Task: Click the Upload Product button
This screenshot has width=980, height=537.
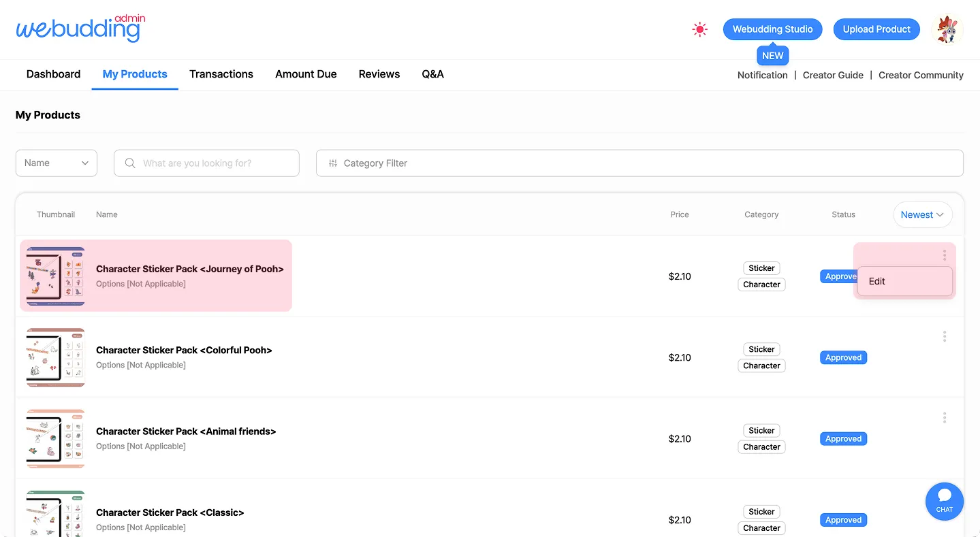Action: point(876,29)
